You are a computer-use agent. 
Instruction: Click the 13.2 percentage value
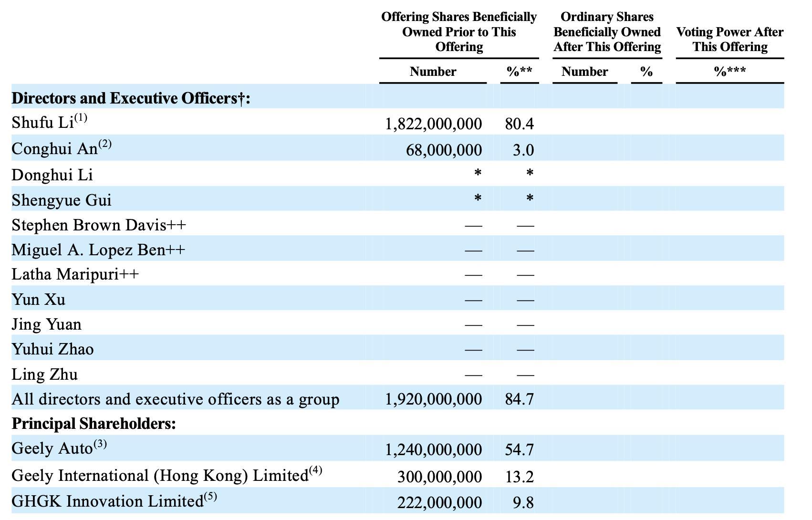520,477
